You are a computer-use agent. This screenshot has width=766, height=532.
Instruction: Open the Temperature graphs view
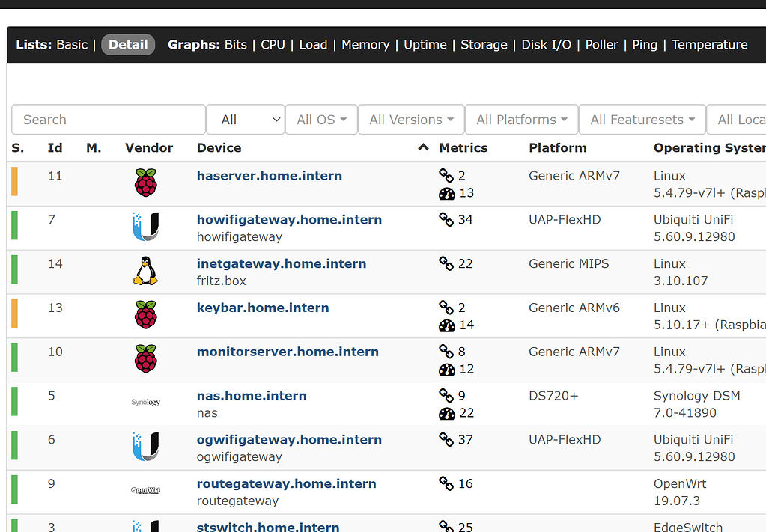tap(708, 44)
